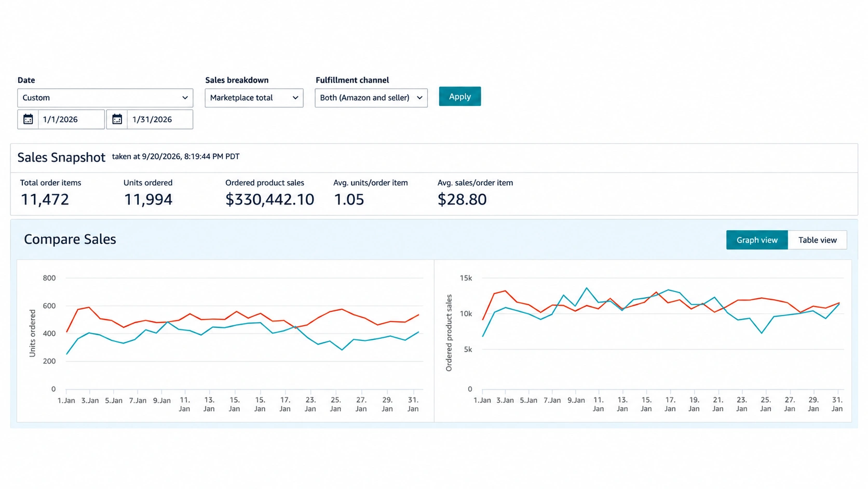Click the Sales breakdown label
This screenshot has width=868, height=489.
pos(237,80)
